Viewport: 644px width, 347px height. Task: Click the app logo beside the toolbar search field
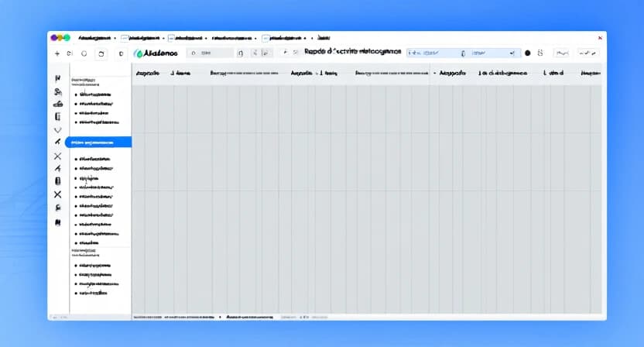156,53
